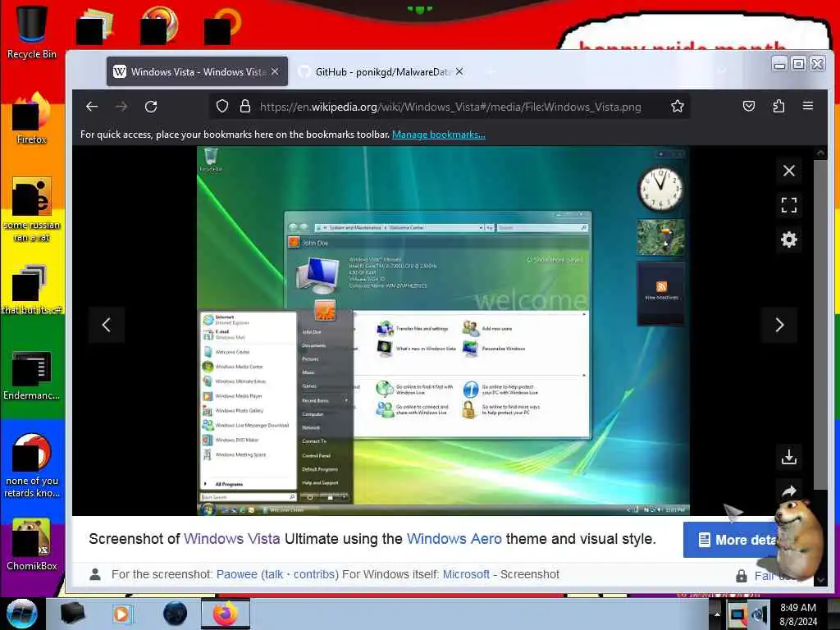This screenshot has height=630, width=840.
Task: Select the Endermanc... desktop icon
Action: [31, 375]
